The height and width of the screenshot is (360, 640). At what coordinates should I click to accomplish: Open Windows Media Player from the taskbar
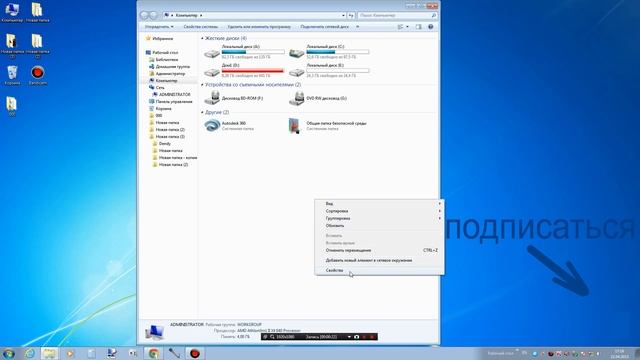pyautogui.click(x=71, y=353)
